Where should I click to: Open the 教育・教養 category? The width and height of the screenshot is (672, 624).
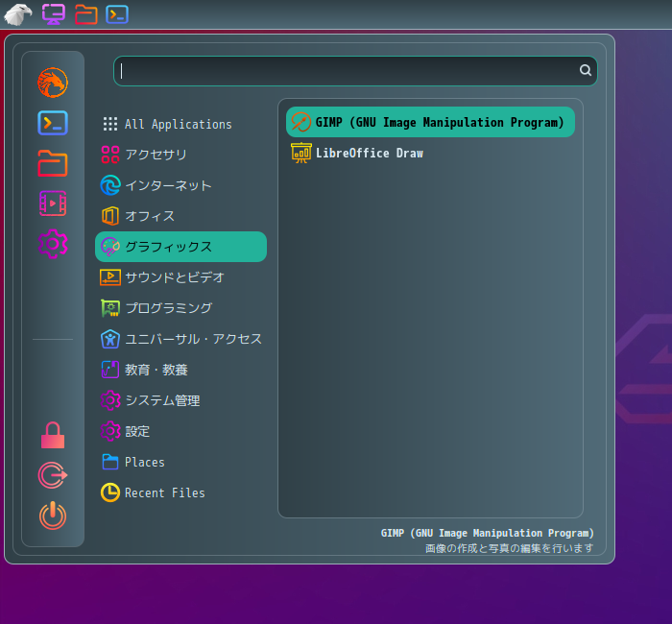tap(180, 370)
